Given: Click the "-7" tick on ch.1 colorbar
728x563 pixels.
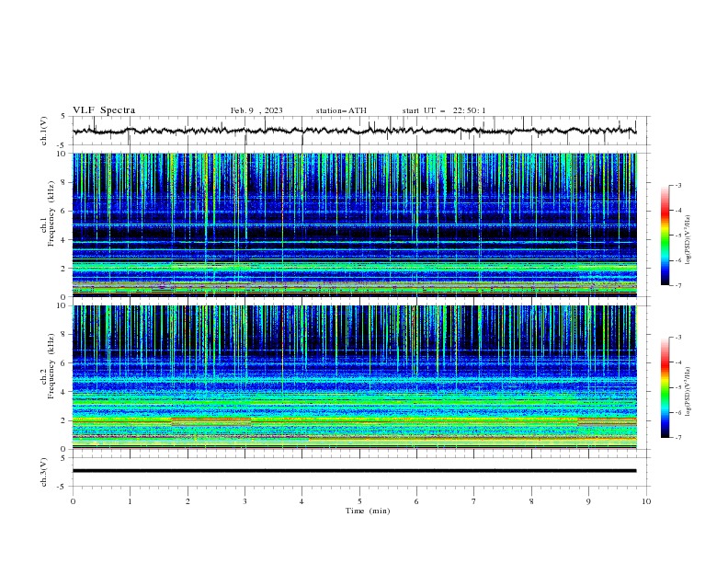Looking at the screenshot, I should coord(677,285).
